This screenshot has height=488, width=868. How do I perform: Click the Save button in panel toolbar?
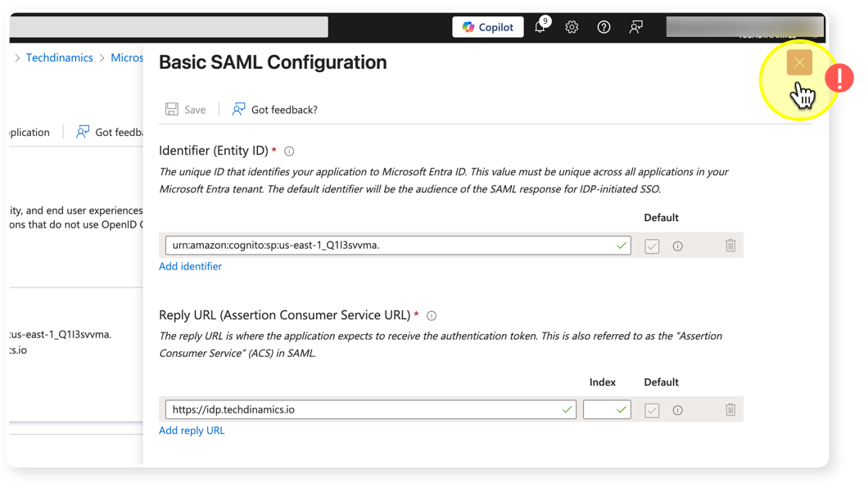point(185,110)
